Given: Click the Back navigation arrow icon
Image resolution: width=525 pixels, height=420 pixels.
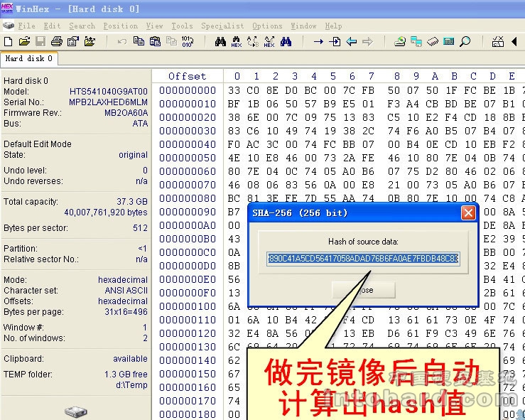Looking at the screenshot, I should click(x=351, y=42).
